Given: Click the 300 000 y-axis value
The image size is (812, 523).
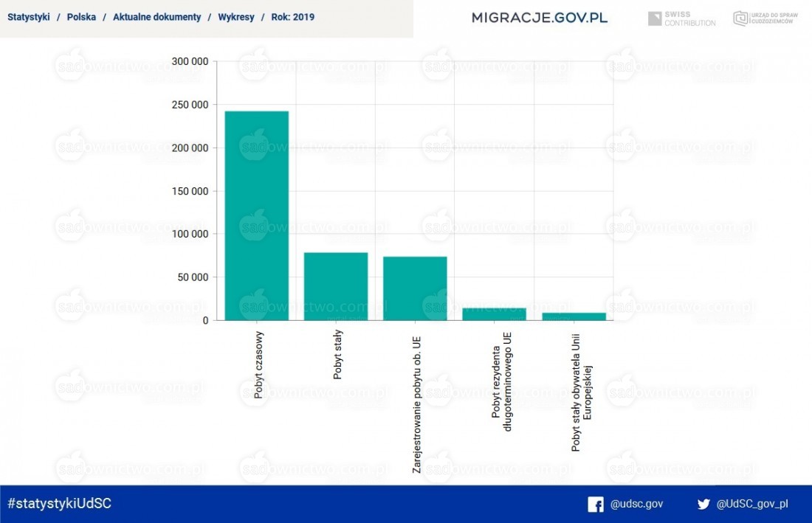Looking at the screenshot, I should pos(190,61).
